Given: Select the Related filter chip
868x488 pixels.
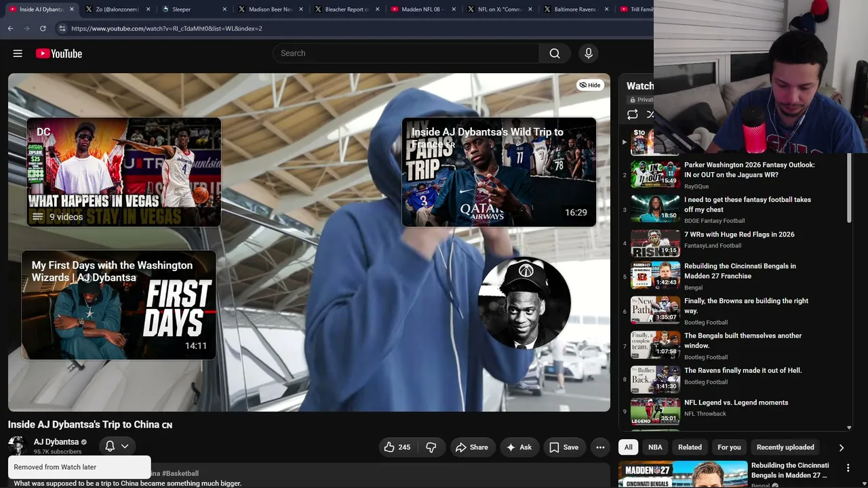Looking at the screenshot, I should pyautogui.click(x=690, y=447).
